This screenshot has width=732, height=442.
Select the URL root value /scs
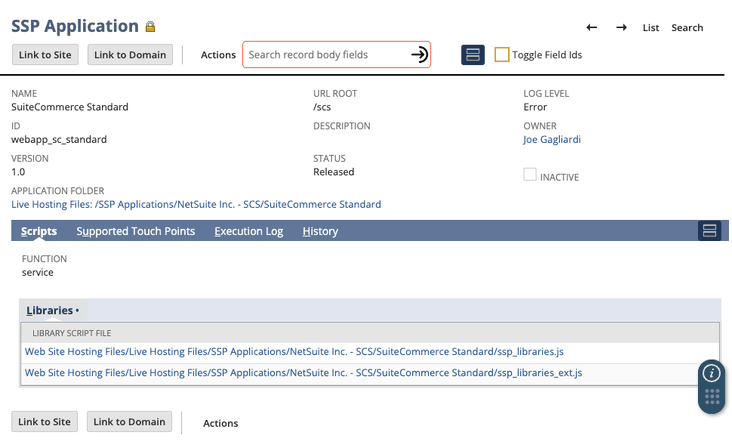[x=322, y=107]
